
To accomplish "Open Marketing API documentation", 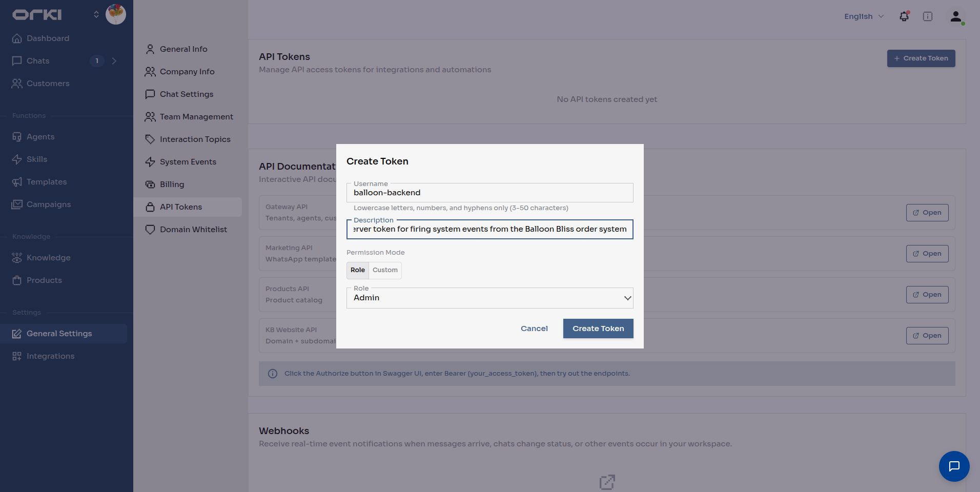I will click(x=927, y=254).
